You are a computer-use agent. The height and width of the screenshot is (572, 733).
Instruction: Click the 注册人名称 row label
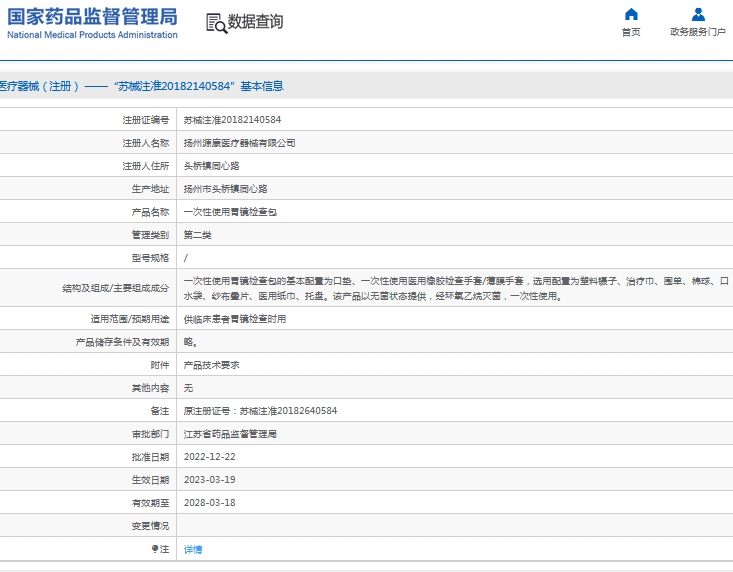pos(146,143)
